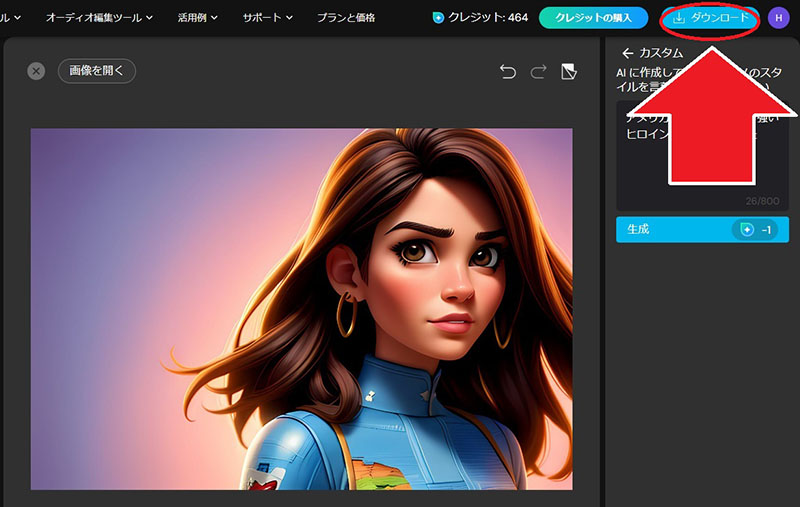This screenshot has width=800, height=507.
Task: Click the 26/800 character counter
Action: coord(762,201)
